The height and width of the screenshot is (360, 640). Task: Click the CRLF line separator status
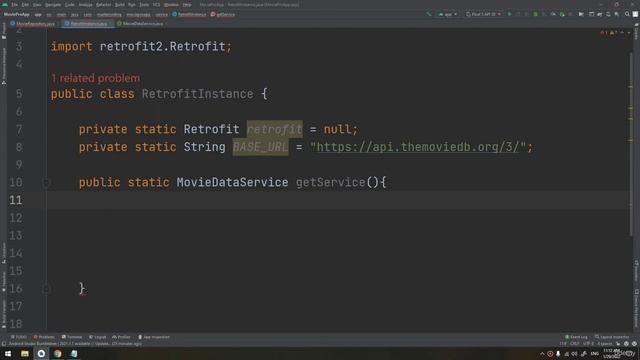point(575,344)
